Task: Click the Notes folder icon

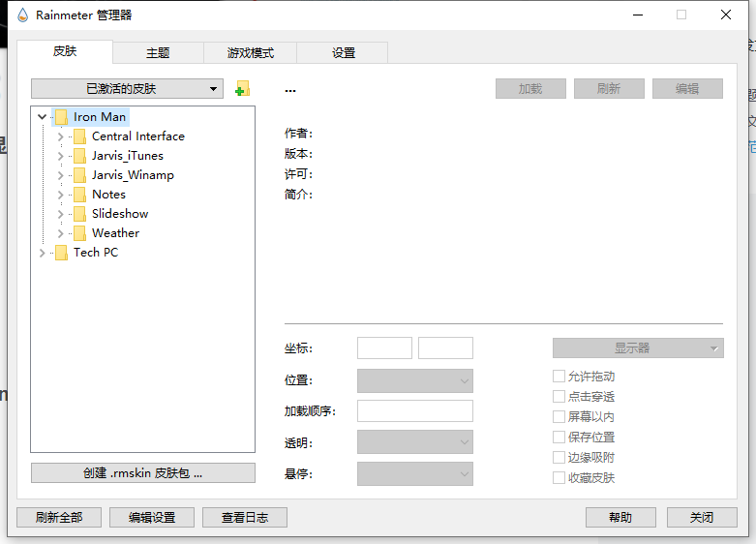Action: coord(79,195)
